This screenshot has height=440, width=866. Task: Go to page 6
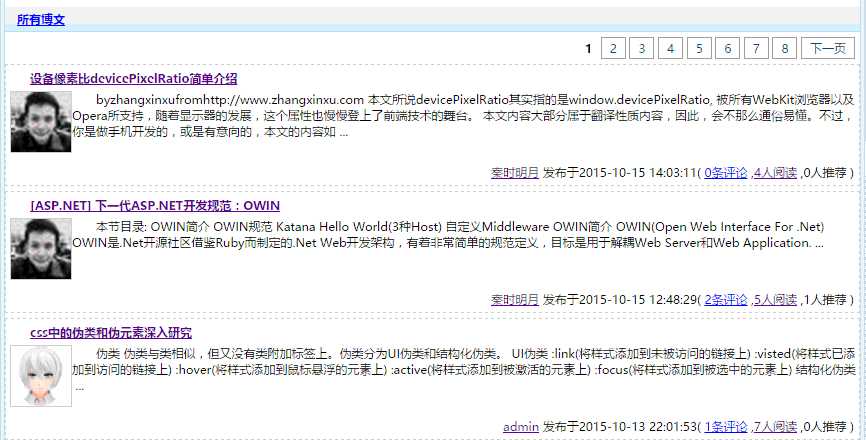point(728,49)
